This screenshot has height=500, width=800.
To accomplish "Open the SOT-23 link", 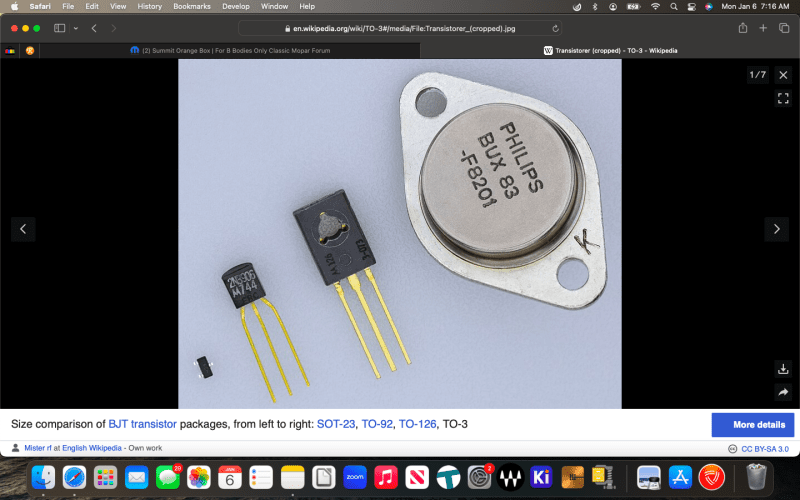I will pyautogui.click(x=336, y=424).
